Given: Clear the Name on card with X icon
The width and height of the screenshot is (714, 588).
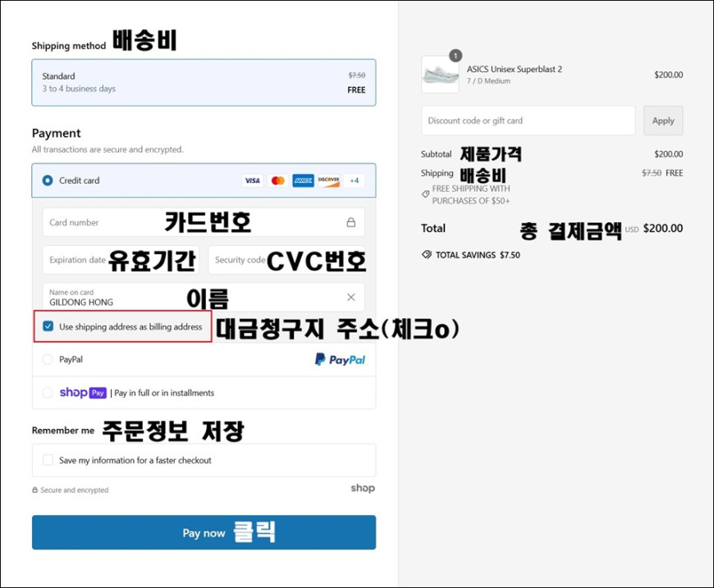Looking at the screenshot, I should (x=350, y=297).
